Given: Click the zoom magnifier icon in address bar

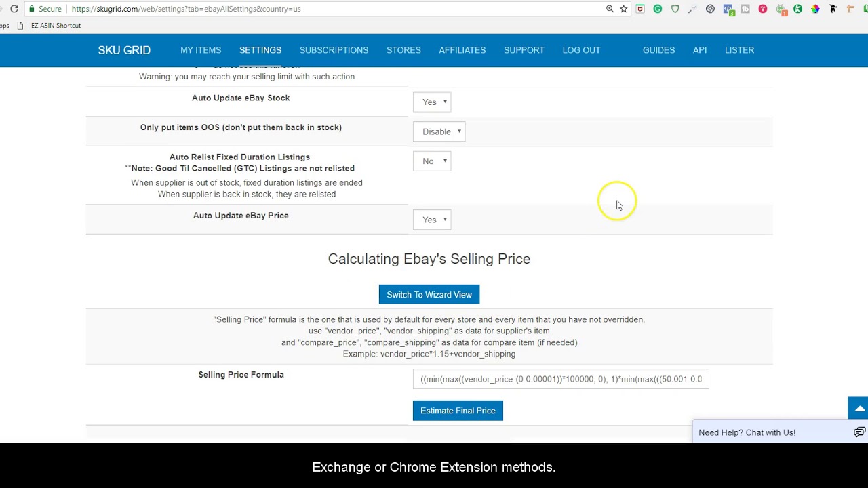Looking at the screenshot, I should pos(610,9).
